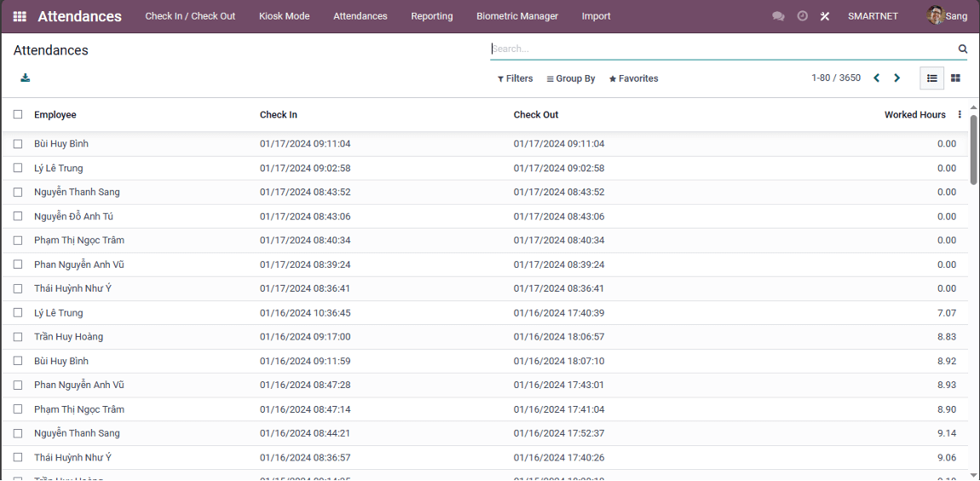The width and height of the screenshot is (980, 481).
Task: Open the Kiosk Mode menu
Action: (284, 16)
